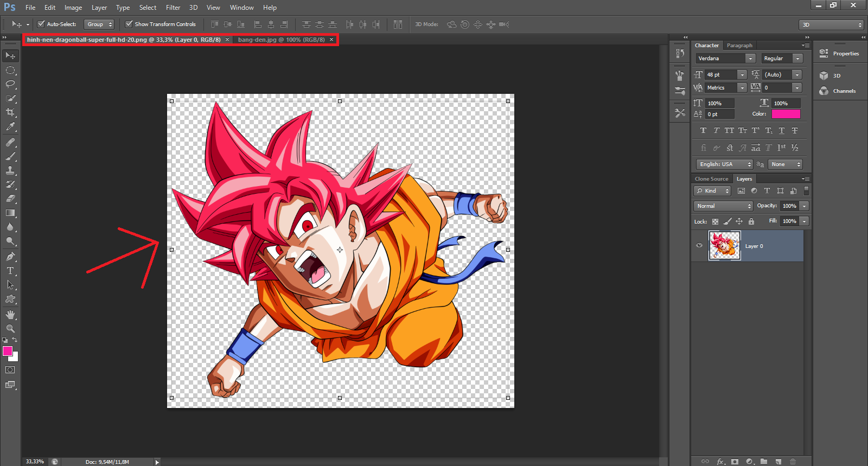Open the Channels panel button
This screenshot has height=466, width=868.
[x=838, y=91]
